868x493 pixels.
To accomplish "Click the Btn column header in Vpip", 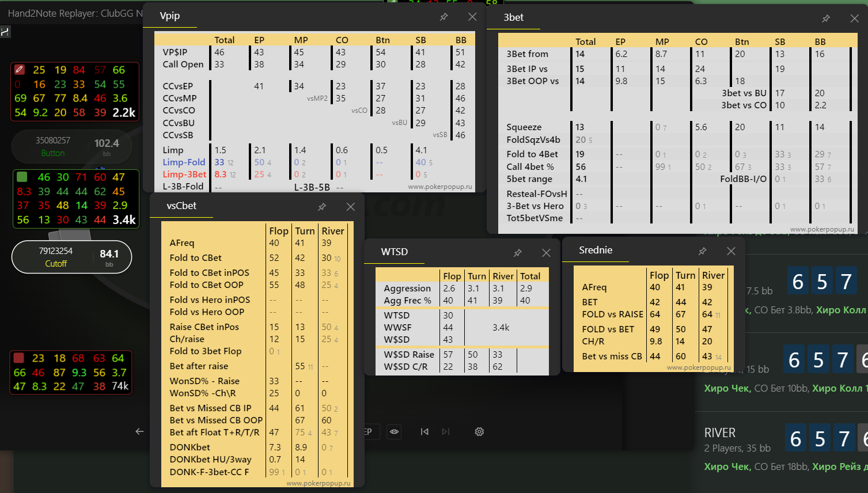I will (x=383, y=40).
